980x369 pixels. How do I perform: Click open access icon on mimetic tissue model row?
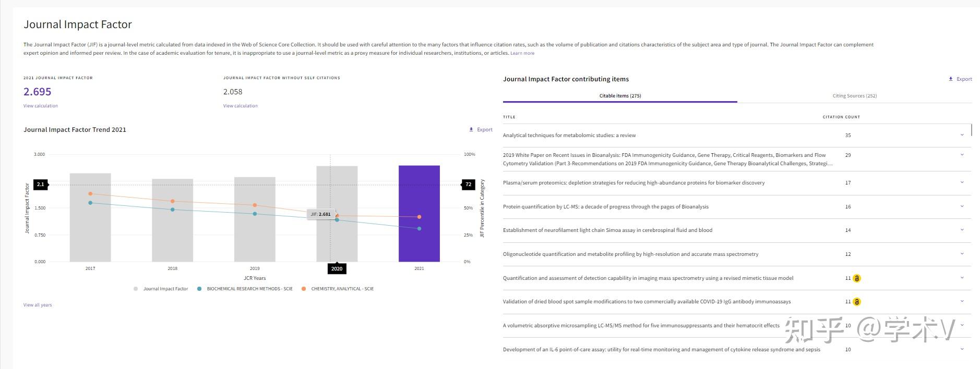pos(856,278)
